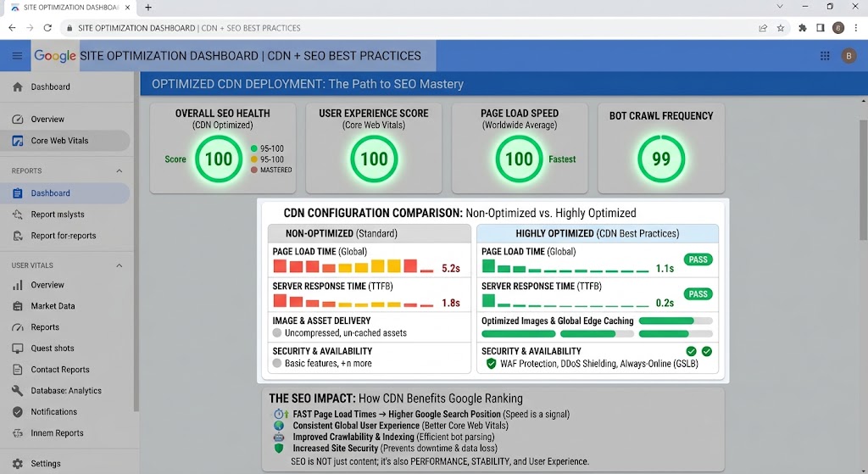The image size is (868, 474).
Task: Collapse the REPORTS sidebar section
Action: (x=119, y=171)
